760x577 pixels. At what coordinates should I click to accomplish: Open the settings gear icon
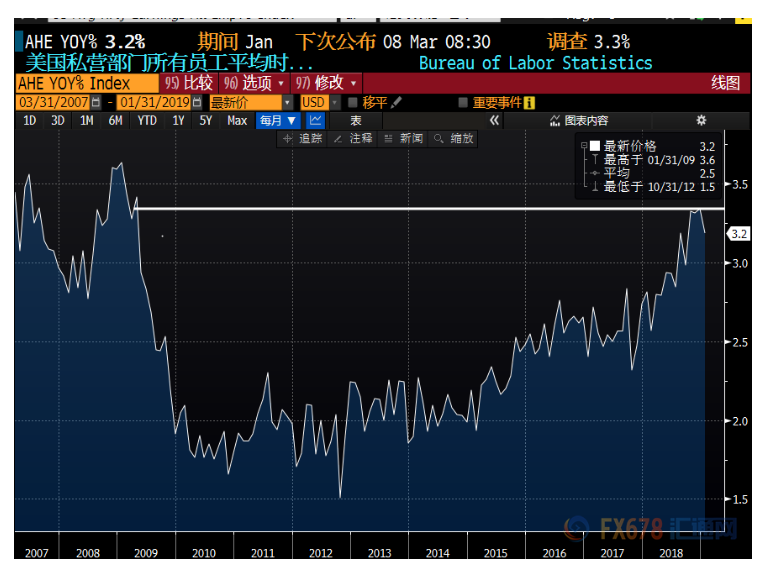coord(700,121)
